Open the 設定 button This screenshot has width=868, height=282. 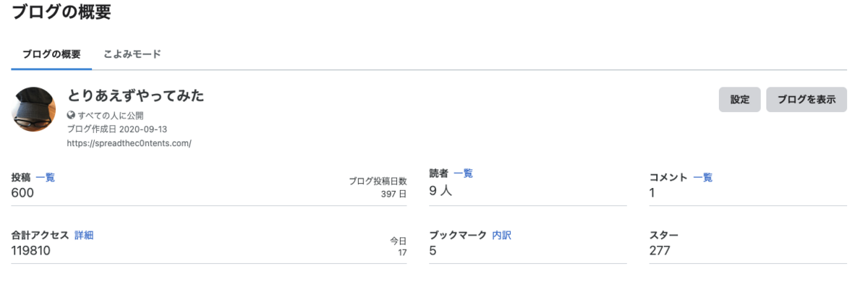(739, 100)
